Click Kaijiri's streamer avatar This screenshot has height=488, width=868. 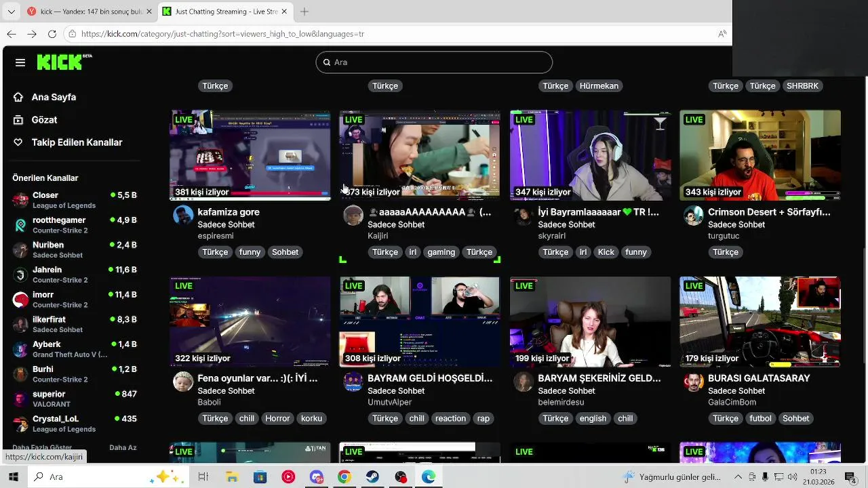353,216
